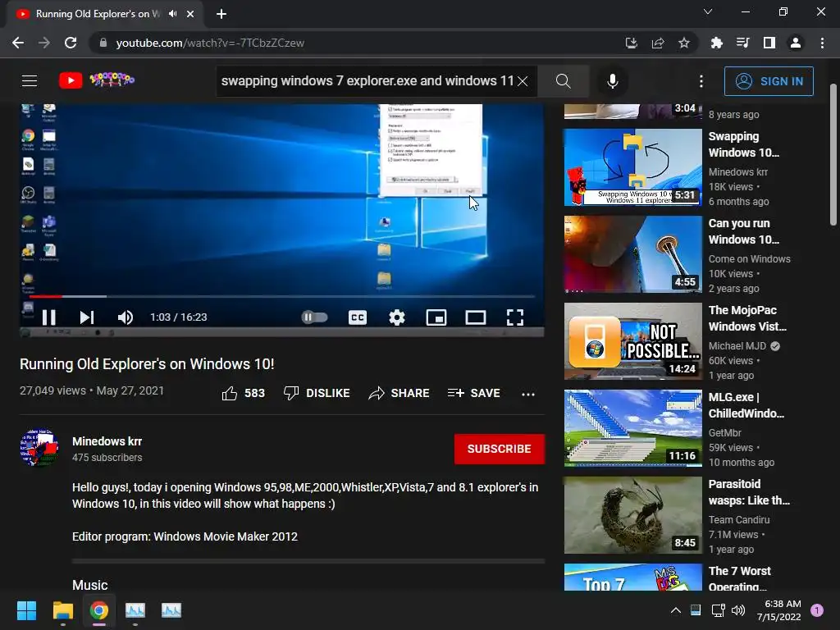Open more actions three-dot menu below video

(x=528, y=394)
